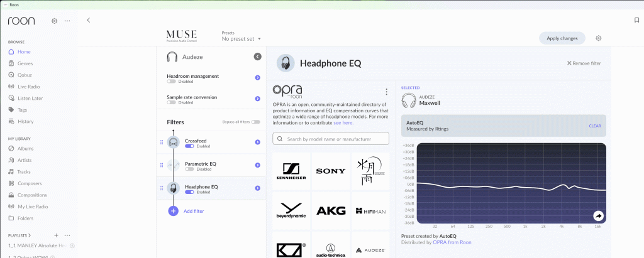Image resolution: width=644 pixels, height=258 pixels.
Task: Open Composers in My Library
Action: (x=30, y=183)
